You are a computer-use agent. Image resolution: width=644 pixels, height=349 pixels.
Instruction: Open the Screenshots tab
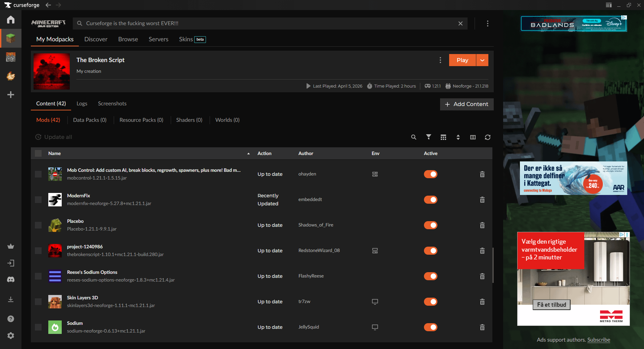click(112, 104)
